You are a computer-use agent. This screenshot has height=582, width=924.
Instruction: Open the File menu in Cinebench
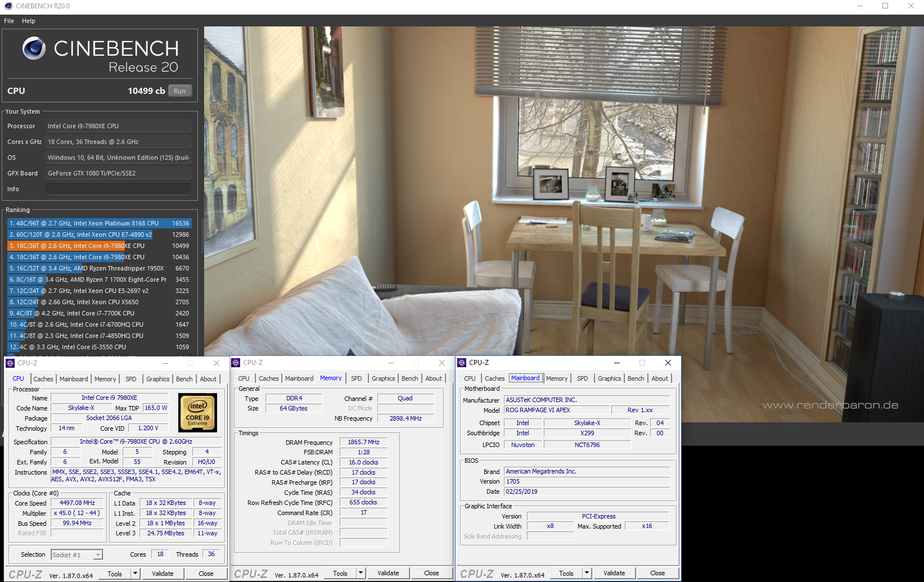pos(9,21)
